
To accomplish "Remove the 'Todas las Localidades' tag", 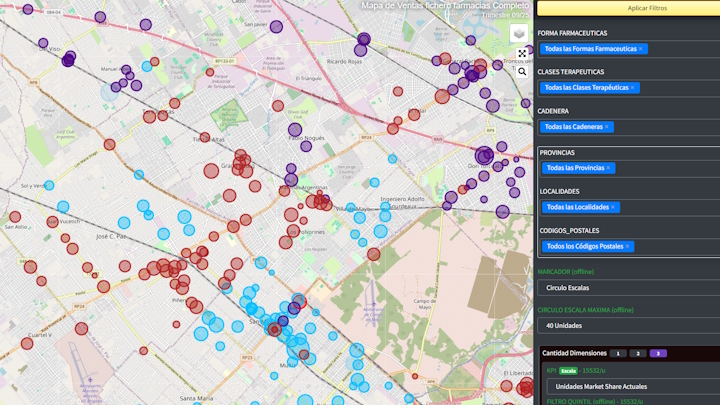I will (x=613, y=207).
